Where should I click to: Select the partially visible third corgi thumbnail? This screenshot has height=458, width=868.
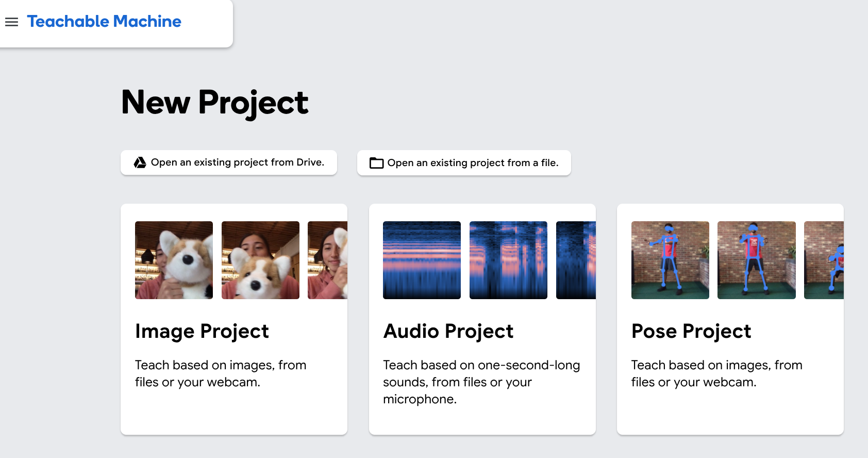pos(327,260)
